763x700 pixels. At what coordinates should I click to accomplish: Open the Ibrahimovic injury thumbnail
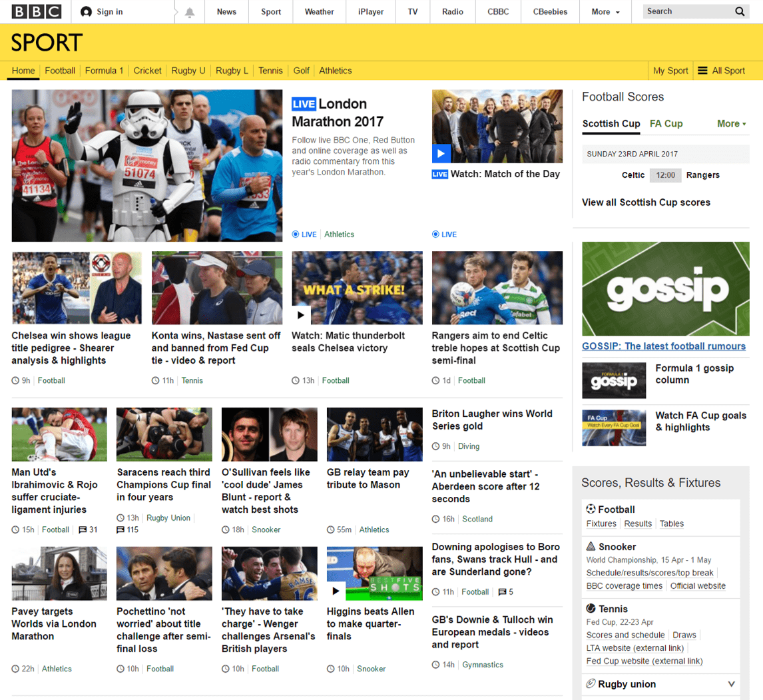coord(59,434)
